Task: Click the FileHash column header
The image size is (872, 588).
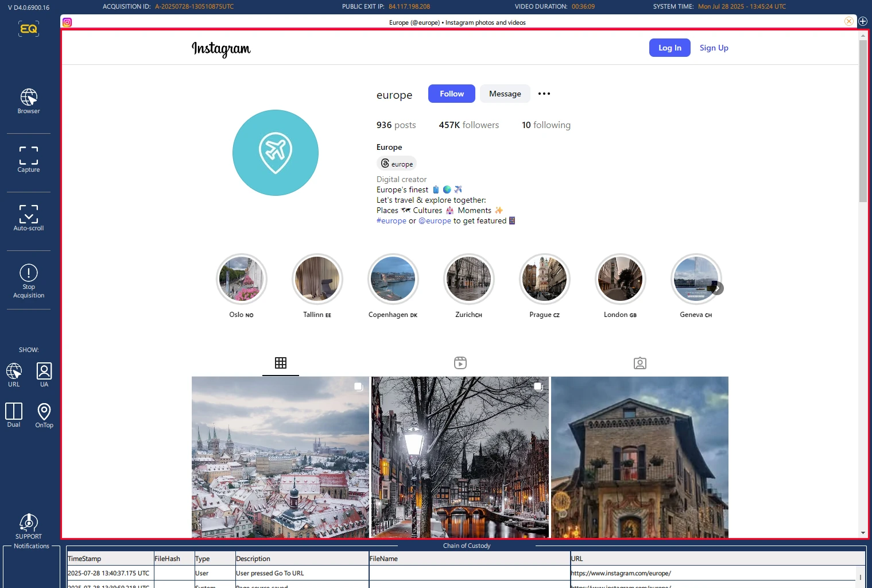Action: coord(173,559)
